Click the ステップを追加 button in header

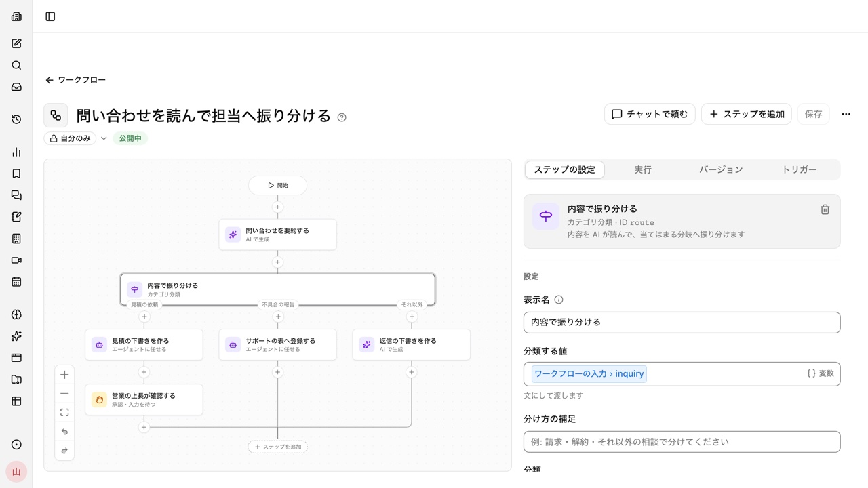(747, 114)
